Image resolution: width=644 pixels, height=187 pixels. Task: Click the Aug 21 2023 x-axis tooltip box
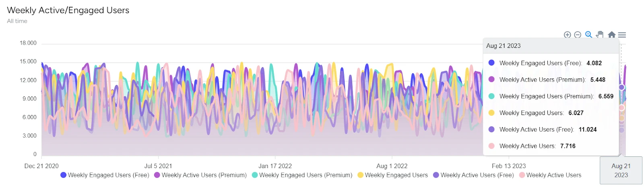tap(621, 171)
